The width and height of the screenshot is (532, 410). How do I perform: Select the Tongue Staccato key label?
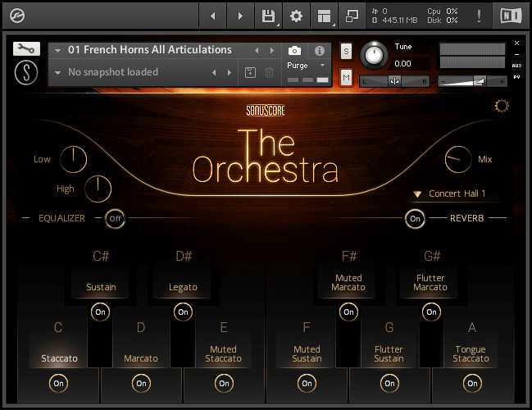[x=471, y=354]
